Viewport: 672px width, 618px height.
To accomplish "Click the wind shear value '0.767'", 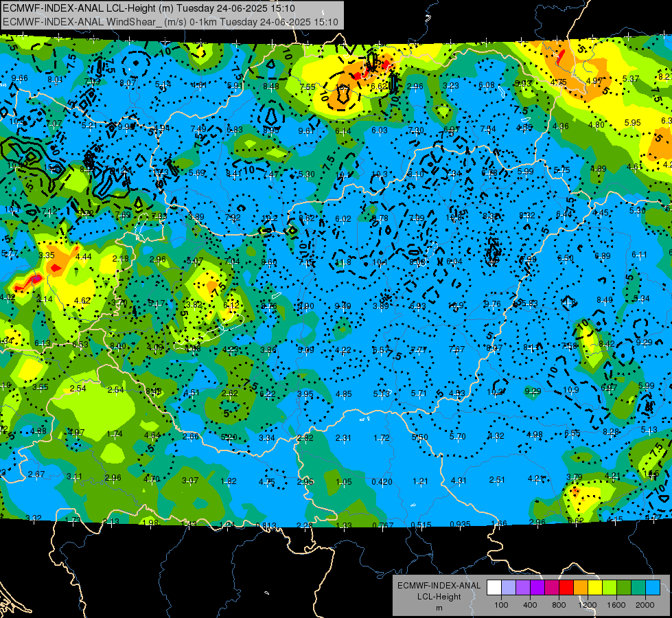I will coord(383,526).
